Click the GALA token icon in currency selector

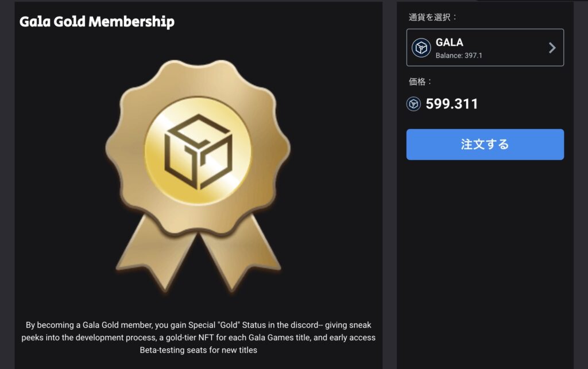(x=421, y=48)
